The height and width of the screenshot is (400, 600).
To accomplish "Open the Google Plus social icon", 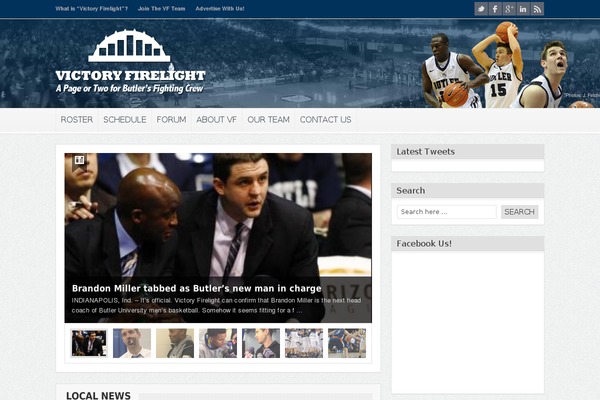I will pyautogui.click(x=509, y=9).
